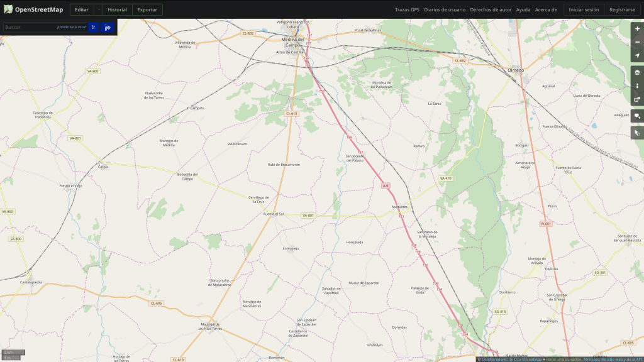Open the map key info panel
Viewport: 644px width, 362px height.
[637, 85]
